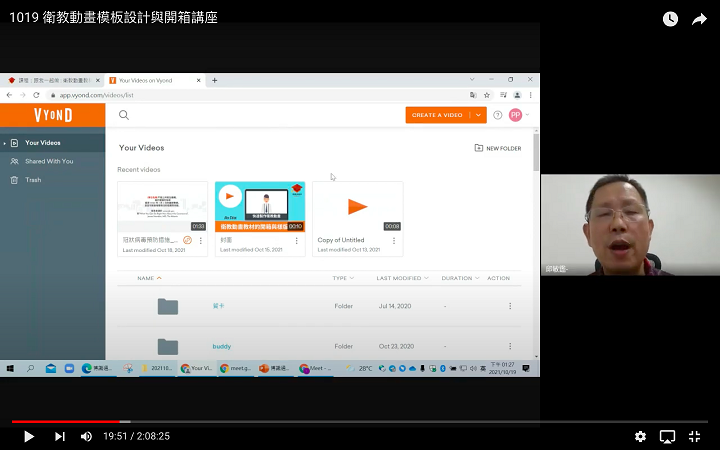Viewport: 720px width, 450px height.
Task: Open Chrome profile icon
Action: click(517, 95)
